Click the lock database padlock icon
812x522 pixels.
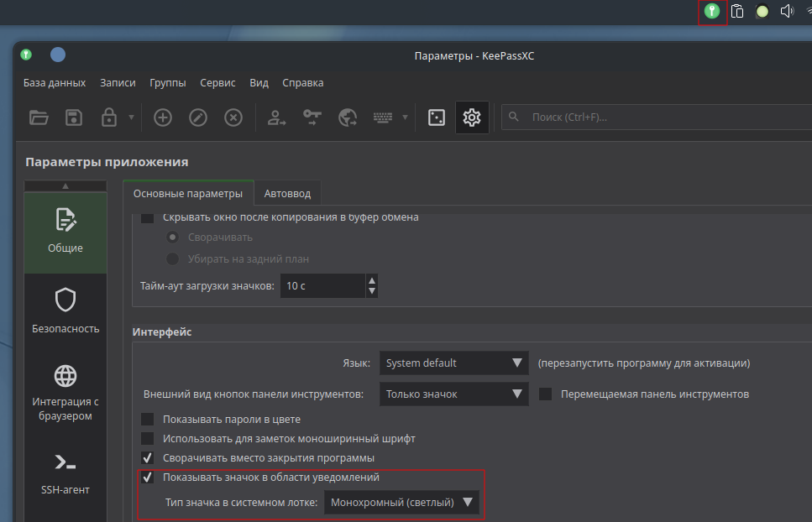108,117
